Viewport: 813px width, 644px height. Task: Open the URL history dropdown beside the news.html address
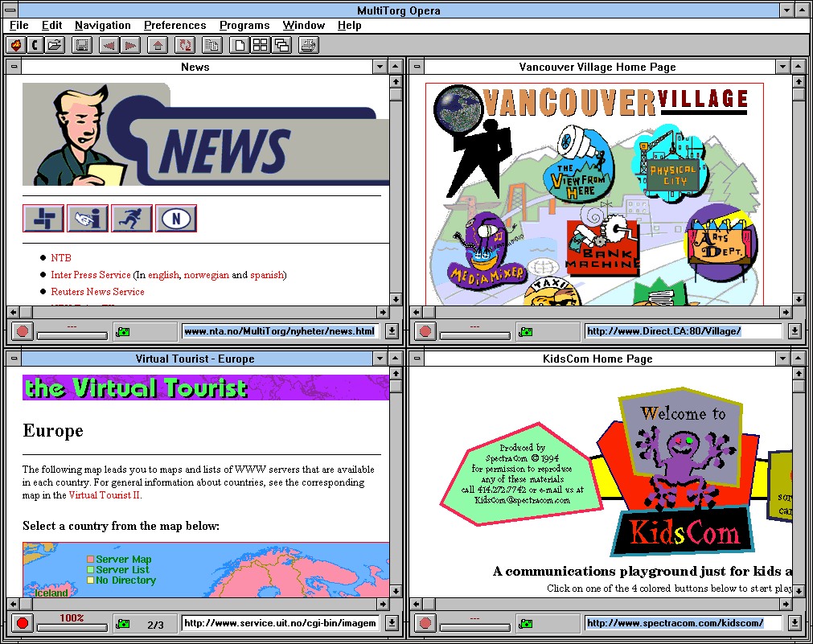click(390, 330)
